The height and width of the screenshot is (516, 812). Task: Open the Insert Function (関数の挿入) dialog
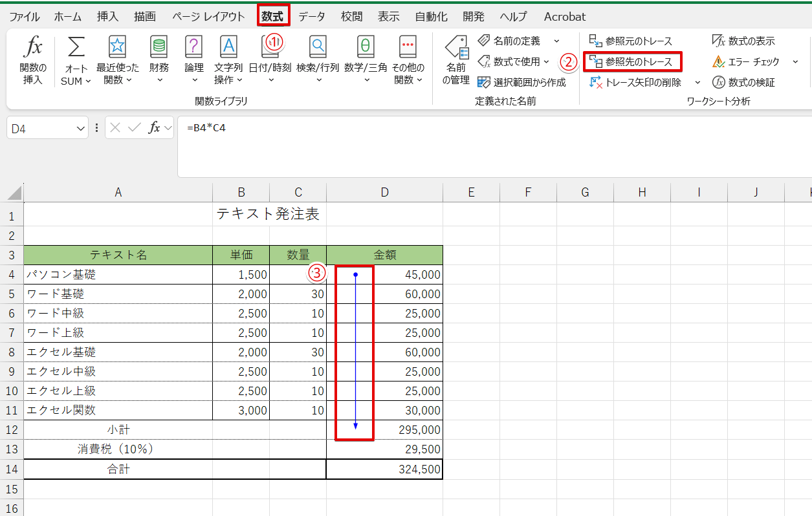click(x=33, y=61)
